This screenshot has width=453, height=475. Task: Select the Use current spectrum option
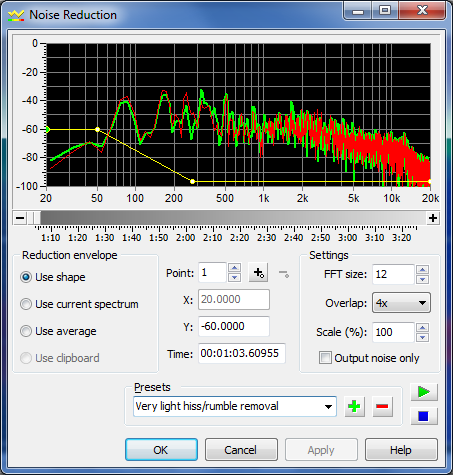click(x=79, y=304)
